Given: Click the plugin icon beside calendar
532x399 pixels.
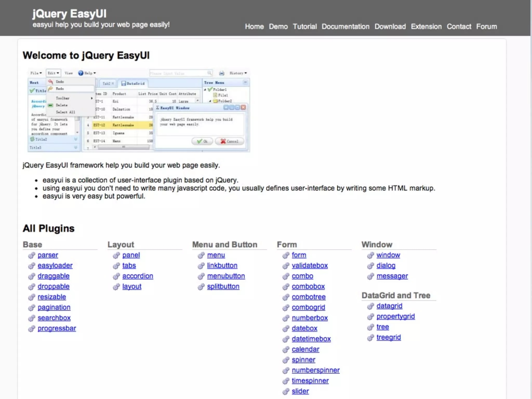Looking at the screenshot, I should pyautogui.click(x=286, y=350).
